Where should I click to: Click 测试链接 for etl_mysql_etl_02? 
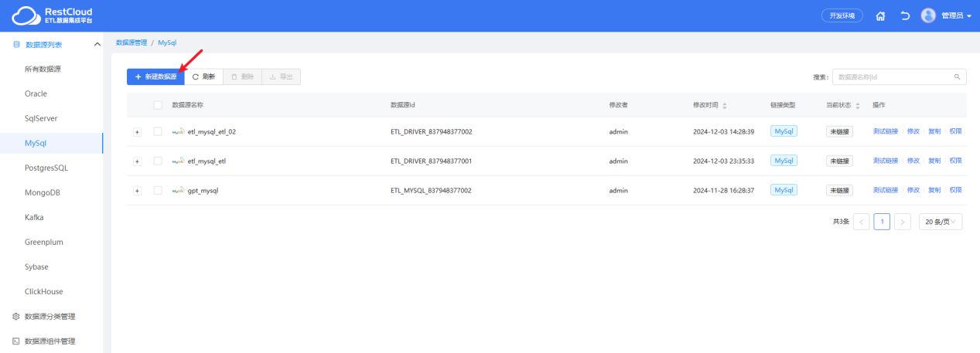click(x=886, y=131)
